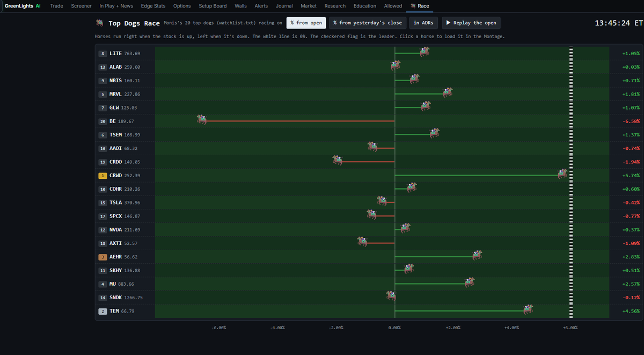Screen dimensions: 644x355
Task: Click the TEM horse icon
Action: [528, 309]
